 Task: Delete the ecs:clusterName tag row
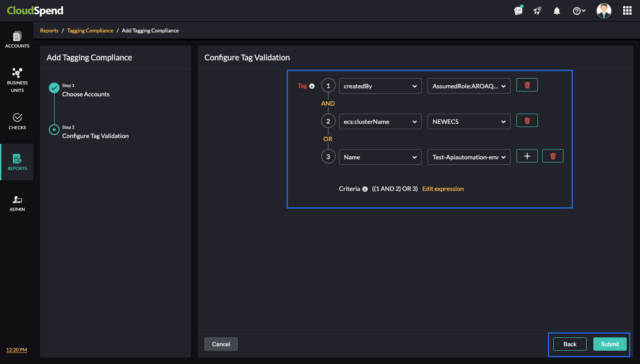tap(527, 121)
